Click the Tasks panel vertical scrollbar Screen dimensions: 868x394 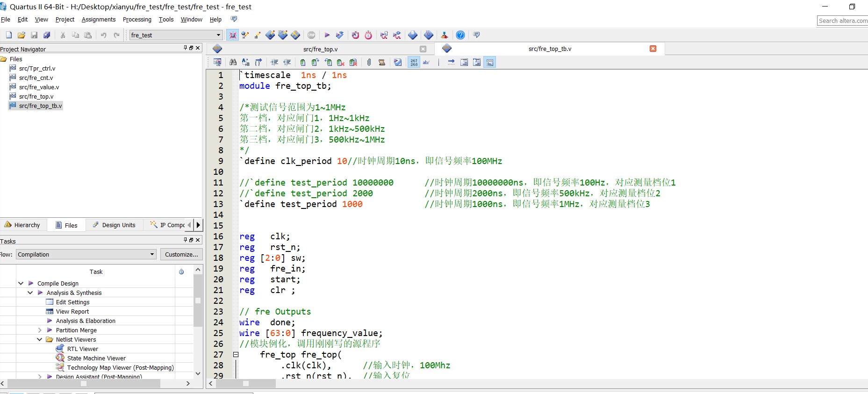click(x=198, y=300)
